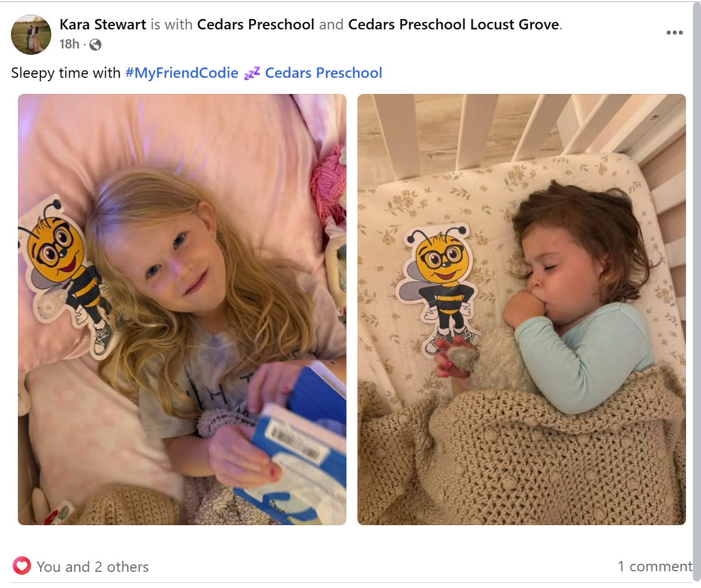Click the knitted blanket in the crib photo
The width and height of the screenshot is (701, 588).
pos(519,455)
